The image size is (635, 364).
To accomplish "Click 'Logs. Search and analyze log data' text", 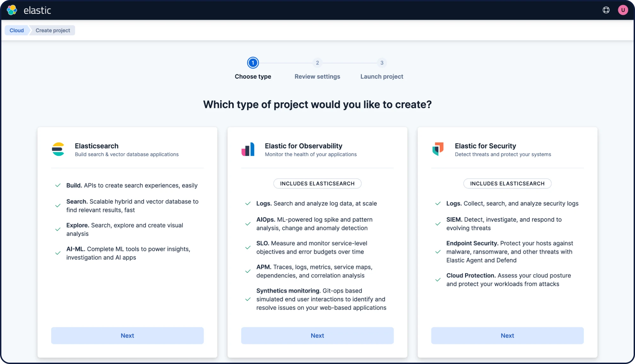I will point(317,203).
